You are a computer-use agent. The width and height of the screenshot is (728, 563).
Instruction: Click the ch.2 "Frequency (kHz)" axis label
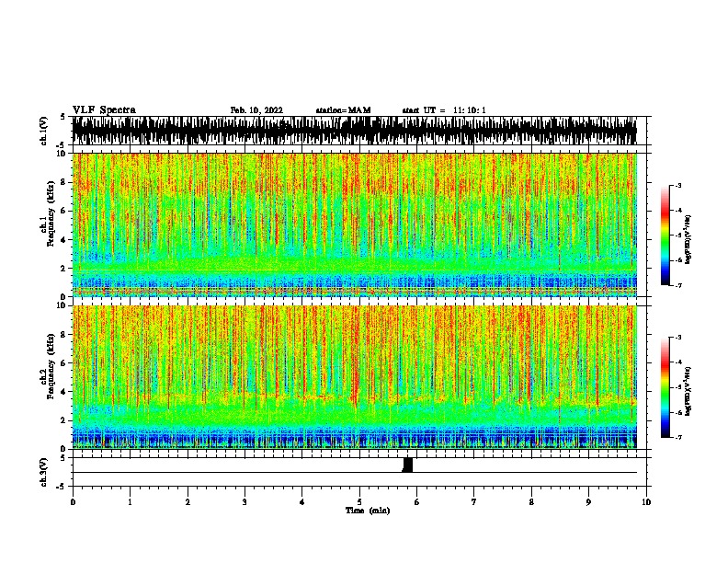click(51, 366)
